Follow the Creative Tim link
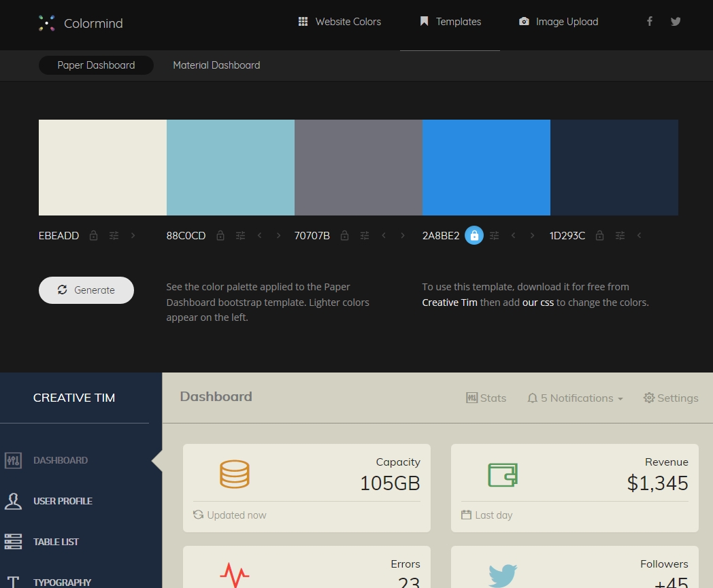This screenshot has width=713, height=588. pyautogui.click(x=450, y=302)
